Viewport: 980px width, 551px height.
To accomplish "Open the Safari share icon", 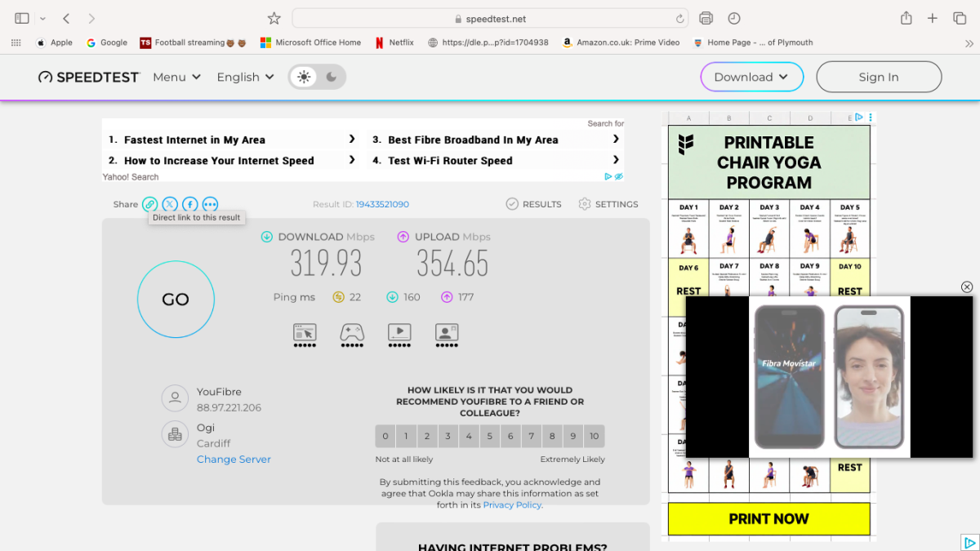I will point(906,18).
